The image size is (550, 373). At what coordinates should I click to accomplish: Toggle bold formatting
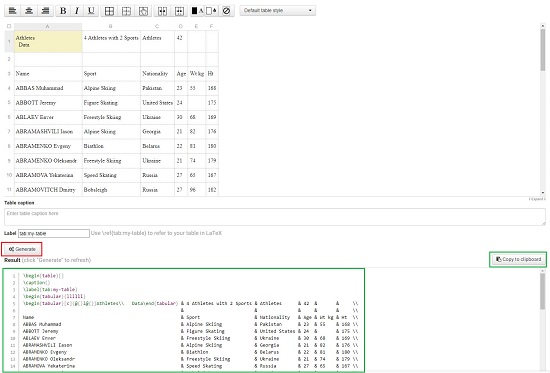[63, 11]
